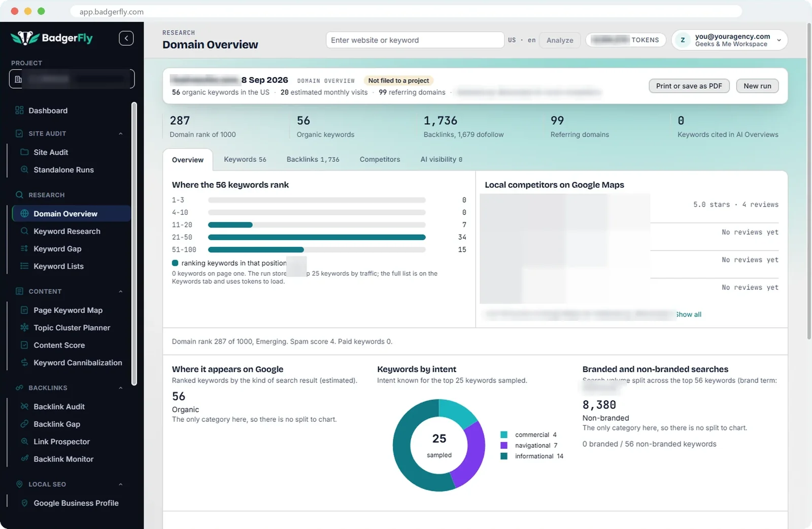Viewport: 812px width, 529px height.
Task: Click the Keyword Research magnifier icon
Action: coord(24,231)
